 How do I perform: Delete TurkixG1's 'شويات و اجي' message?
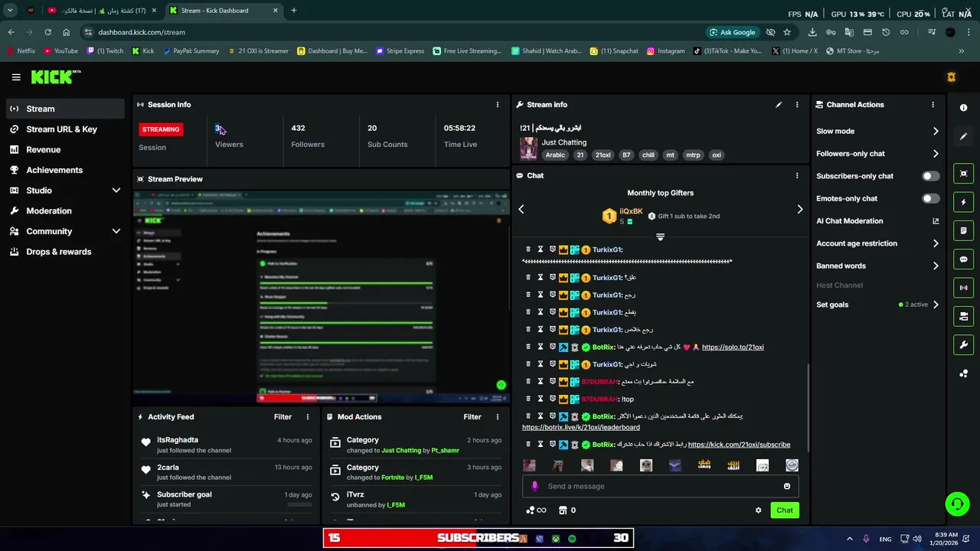(x=528, y=364)
